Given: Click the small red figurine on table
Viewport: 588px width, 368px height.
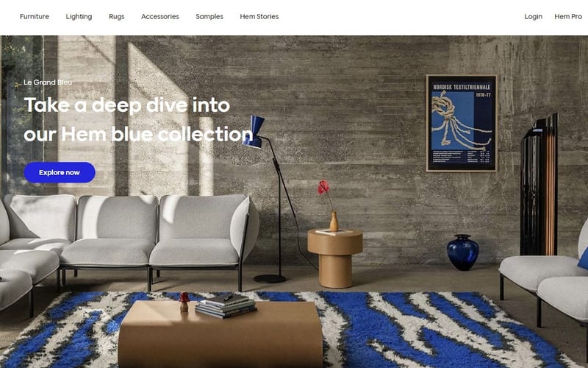Looking at the screenshot, I should (184, 302).
